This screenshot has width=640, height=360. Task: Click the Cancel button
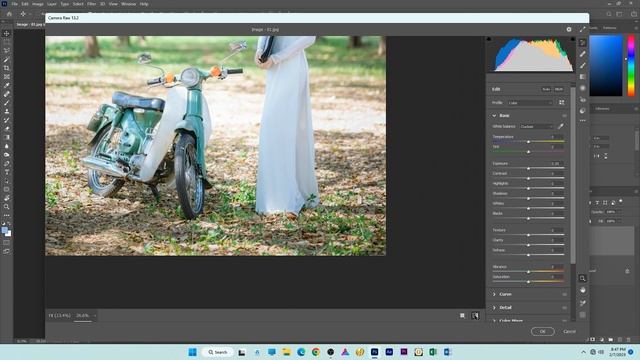[x=569, y=331]
